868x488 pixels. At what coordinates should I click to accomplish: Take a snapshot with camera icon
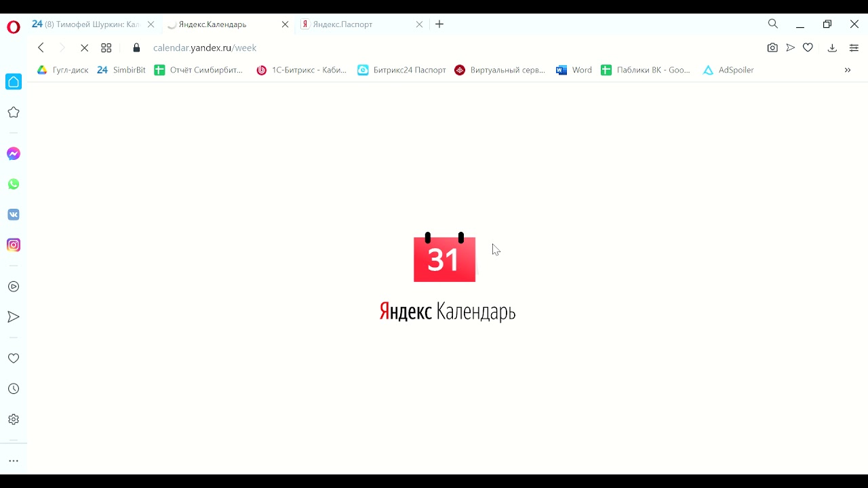pos(772,48)
